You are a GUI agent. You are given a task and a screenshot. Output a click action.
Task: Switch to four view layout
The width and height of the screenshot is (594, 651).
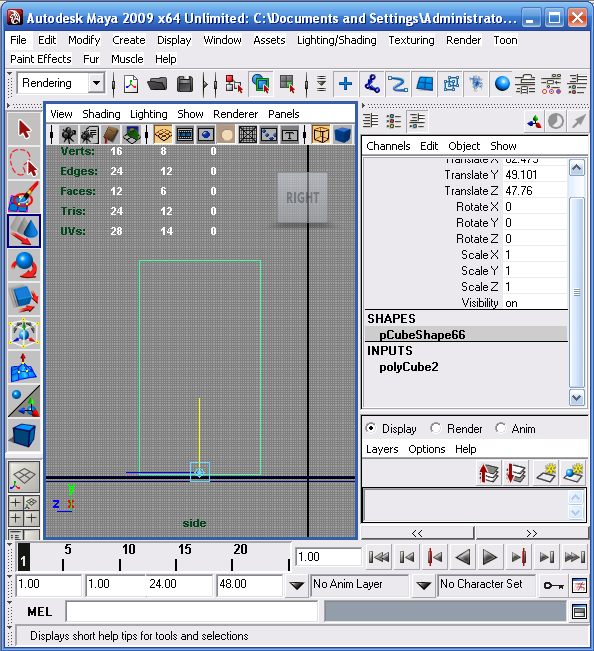pos(24,511)
